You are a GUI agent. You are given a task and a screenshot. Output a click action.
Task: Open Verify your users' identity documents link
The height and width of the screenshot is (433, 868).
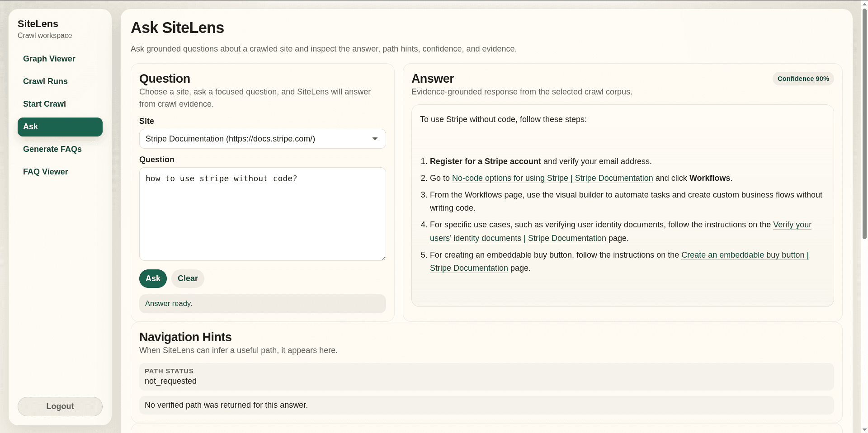click(x=621, y=231)
